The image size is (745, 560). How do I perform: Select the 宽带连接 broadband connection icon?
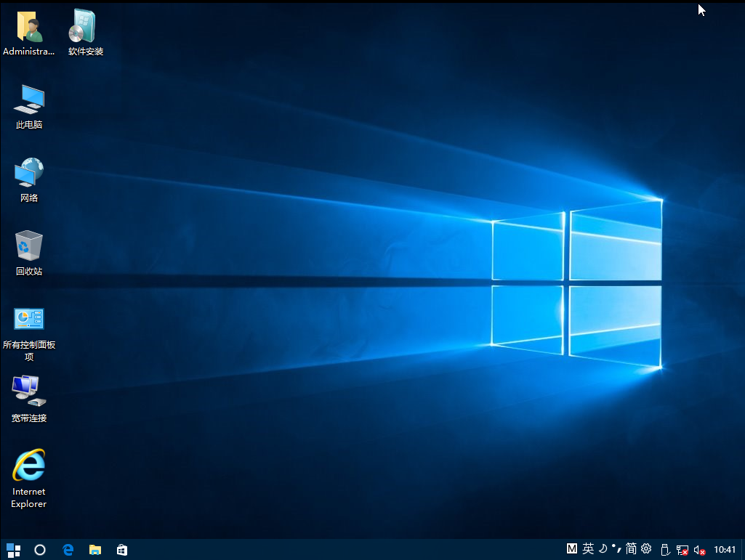tap(29, 391)
